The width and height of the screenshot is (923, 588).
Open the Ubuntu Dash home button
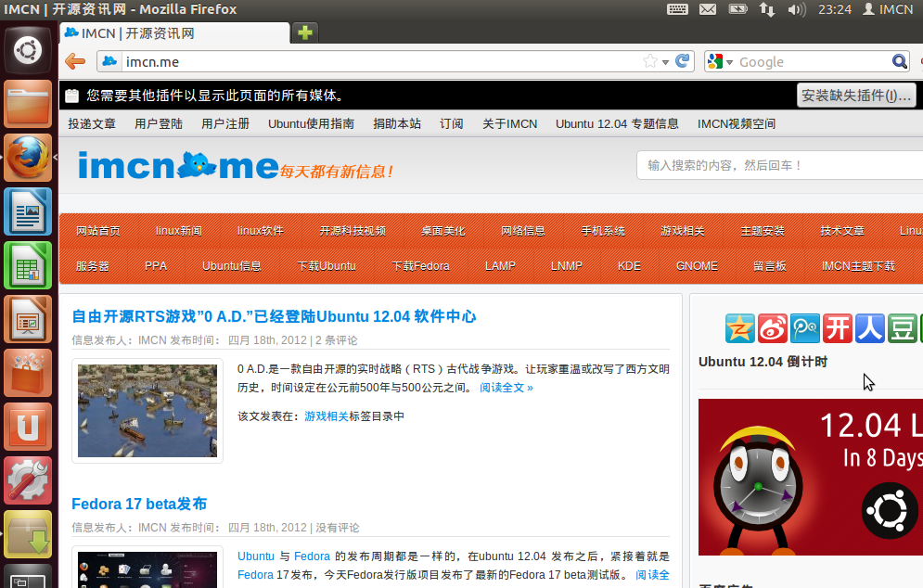[x=28, y=50]
